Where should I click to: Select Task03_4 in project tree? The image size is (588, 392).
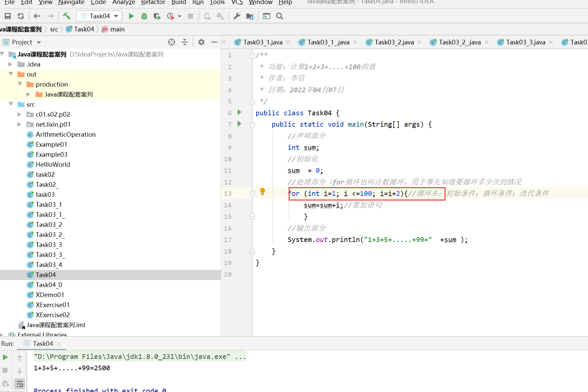click(x=49, y=265)
